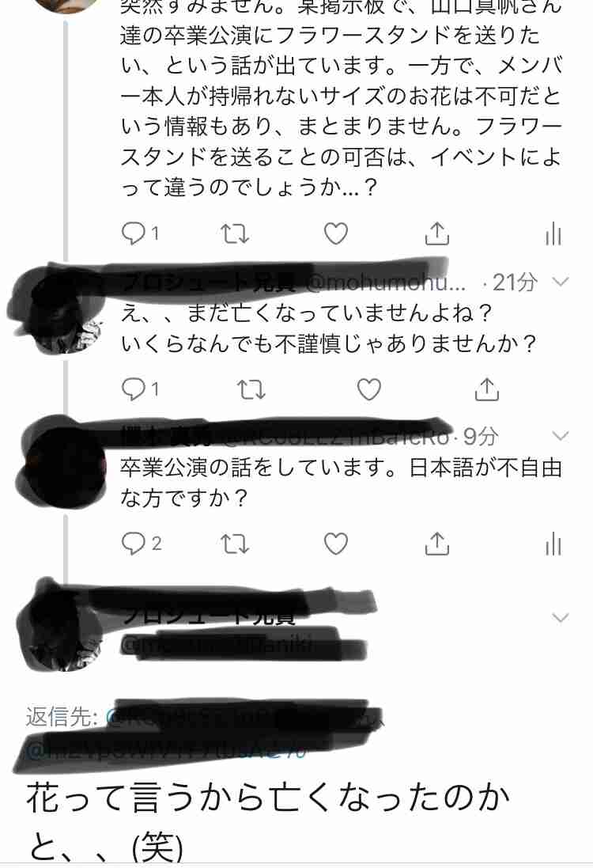Image resolution: width=593 pixels, height=868 pixels.
Task: Reply to the 卒業公演の話 tweet
Action: pyautogui.click(x=134, y=543)
